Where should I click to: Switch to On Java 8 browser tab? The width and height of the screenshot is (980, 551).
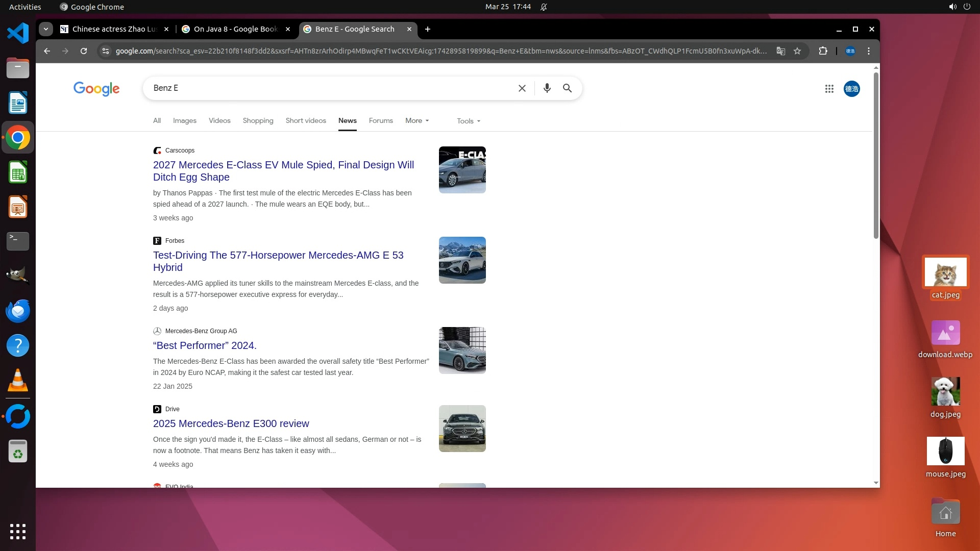pyautogui.click(x=235, y=29)
